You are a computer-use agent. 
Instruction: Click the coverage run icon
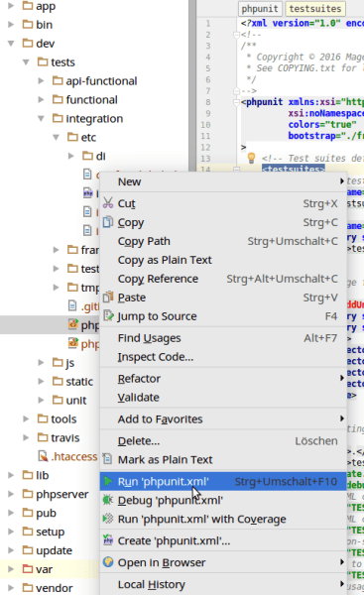click(x=108, y=519)
